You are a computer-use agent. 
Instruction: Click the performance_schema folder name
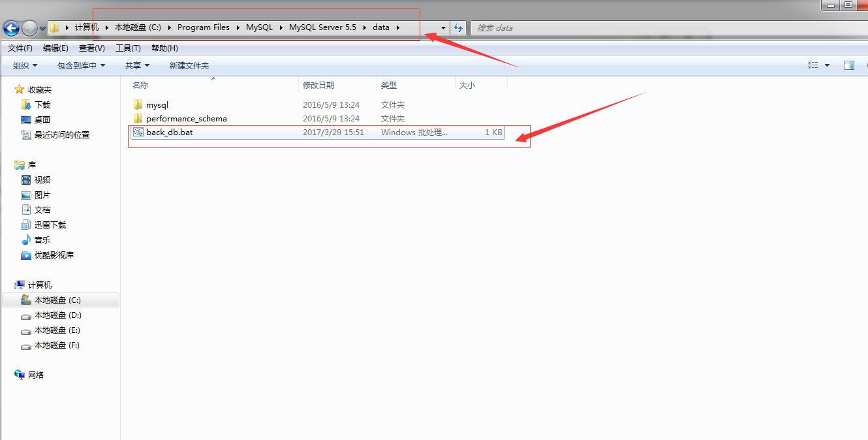(187, 118)
